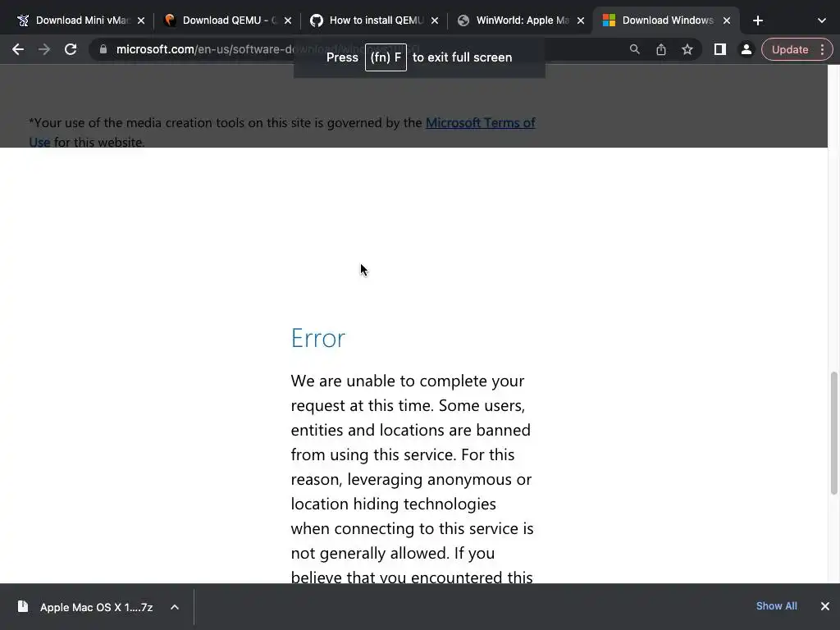Share this page via share icon
This screenshot has width=840, height=630.
660,49
